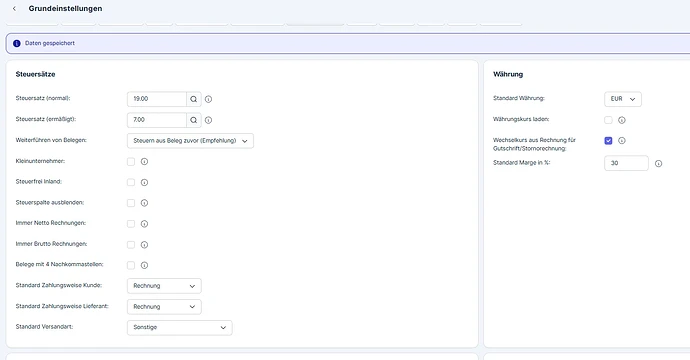Click the info icon in Daten gespeichert banner
The height and width of the screenshot is (360, 690).
(x=17, y=44)
